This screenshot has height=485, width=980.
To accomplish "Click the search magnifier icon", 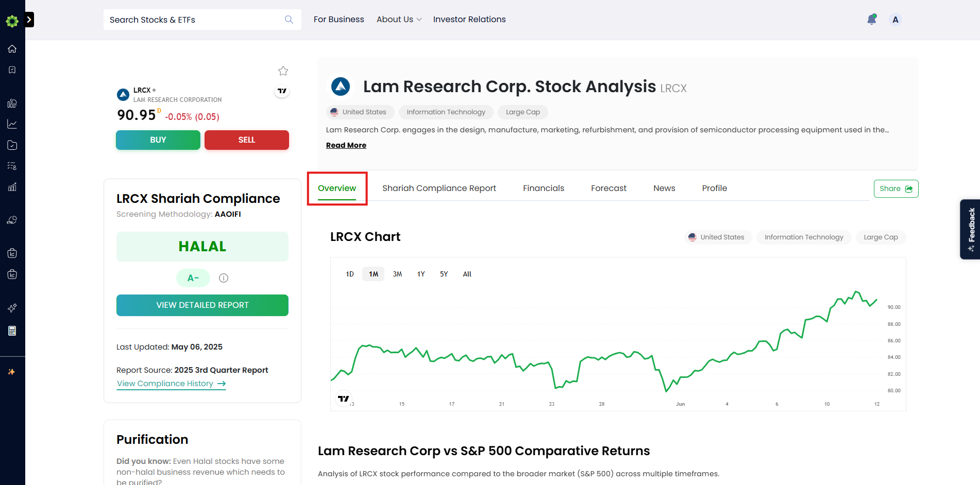I will tap(289, 20).
